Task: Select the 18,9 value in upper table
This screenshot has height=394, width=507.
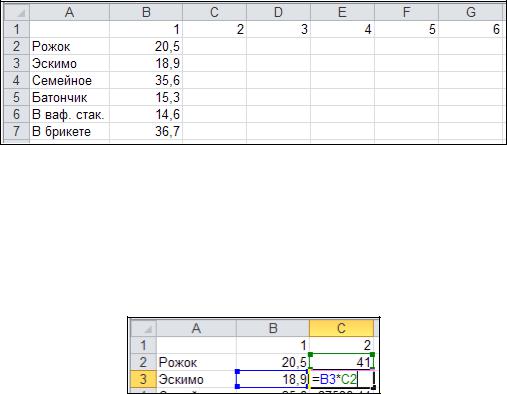Action: (x=146, y=63)
